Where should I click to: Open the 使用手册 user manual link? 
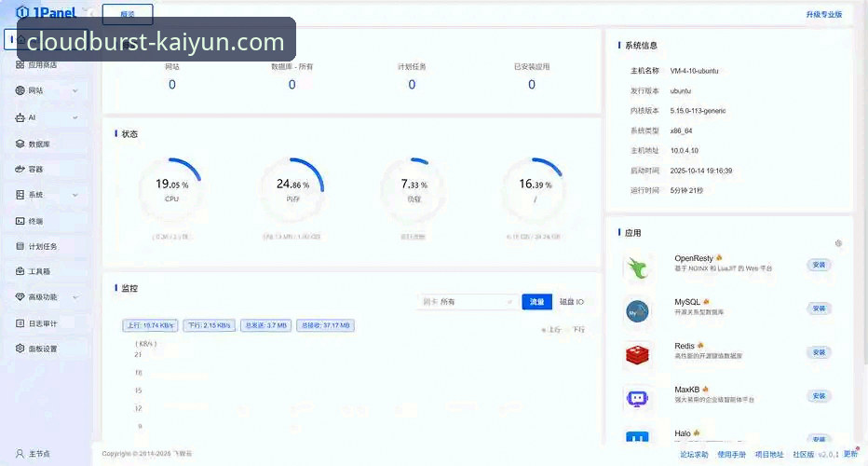[x=732, y=455]
